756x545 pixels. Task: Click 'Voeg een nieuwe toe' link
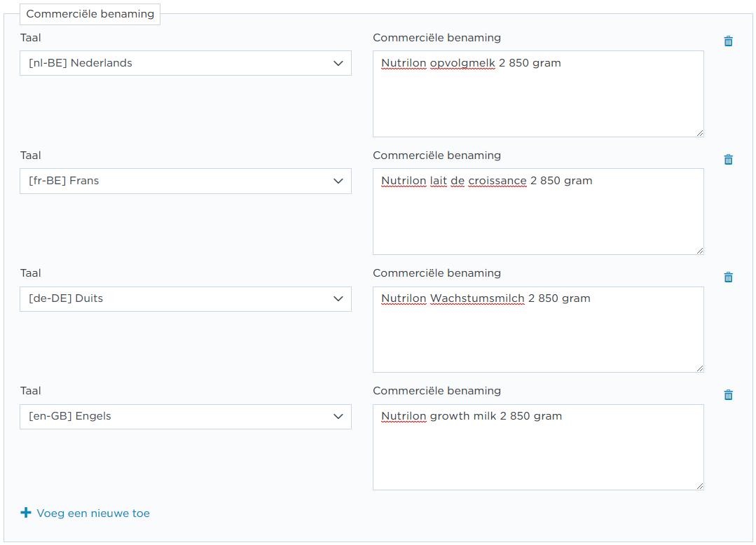tap(93, 513)
